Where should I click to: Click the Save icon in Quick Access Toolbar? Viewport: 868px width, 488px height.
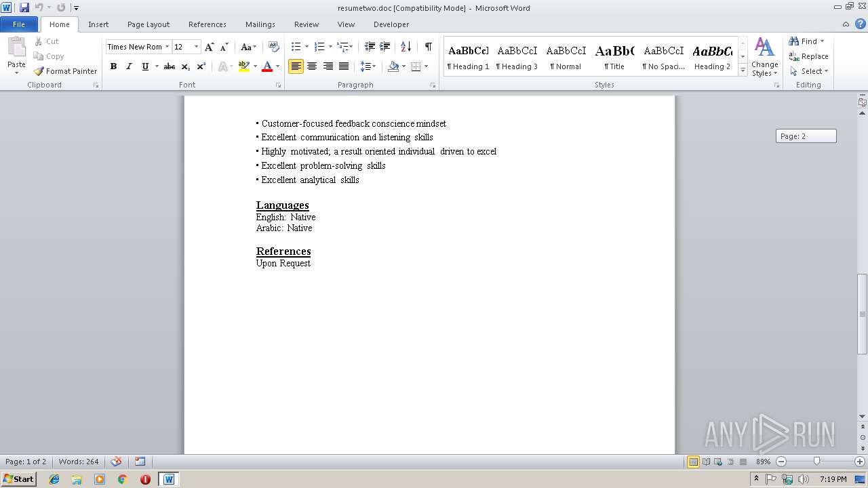tap(24, 7)
